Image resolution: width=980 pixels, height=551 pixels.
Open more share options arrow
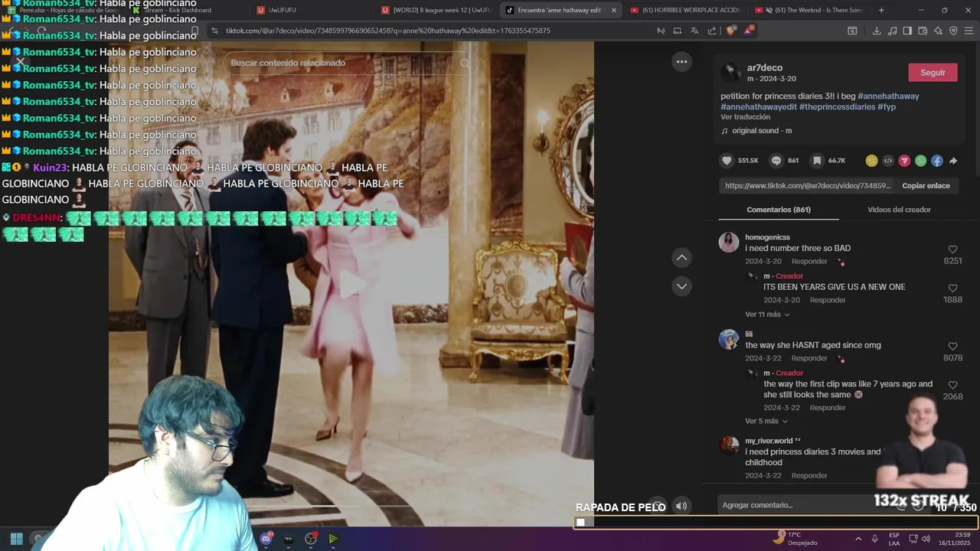tap(953, 161)
